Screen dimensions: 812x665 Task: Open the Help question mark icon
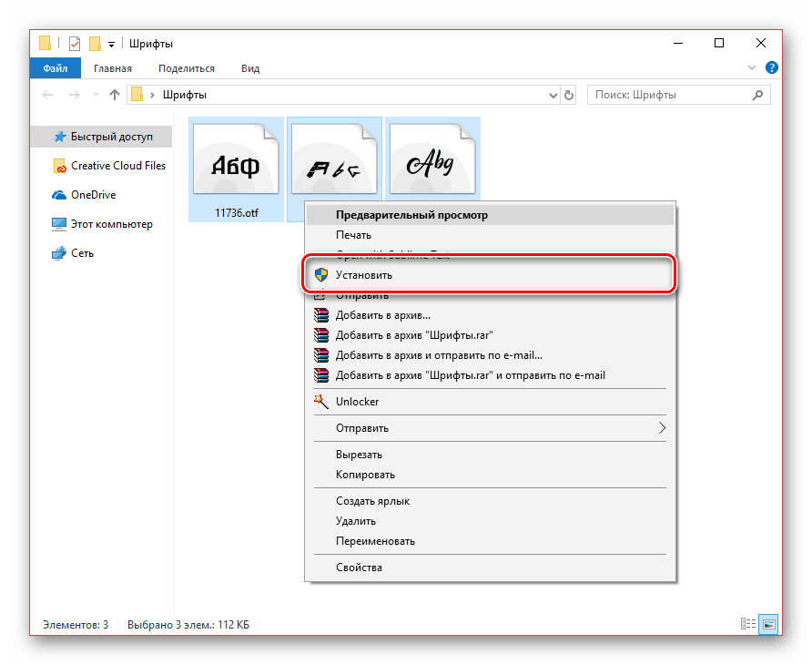(x=771, y=68)
